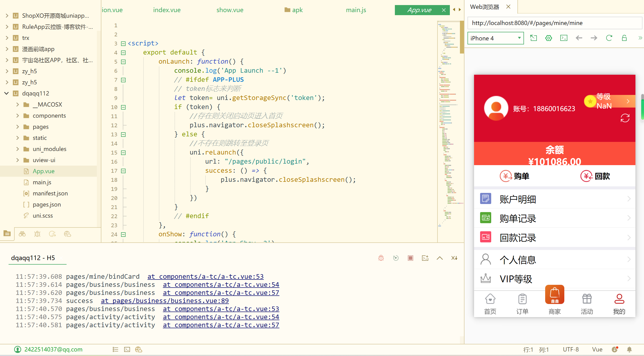Viewport: 644px width, 356px height.
Task: Open browser settings gear icon
Action: (548, 38)
